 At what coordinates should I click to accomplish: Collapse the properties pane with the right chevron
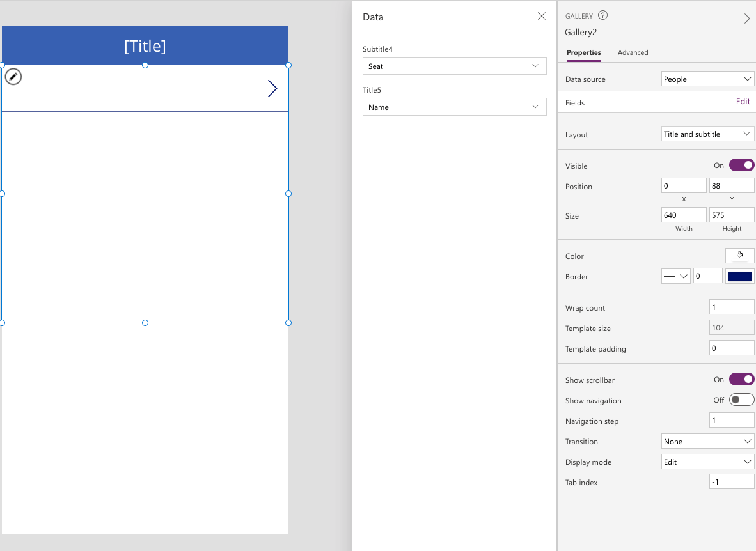tap(746, 19)
